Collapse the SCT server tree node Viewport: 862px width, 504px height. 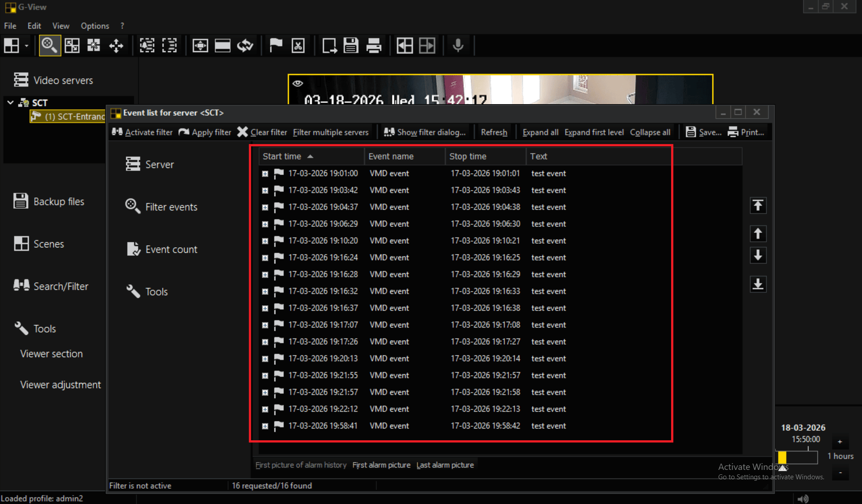click(10, 102)
